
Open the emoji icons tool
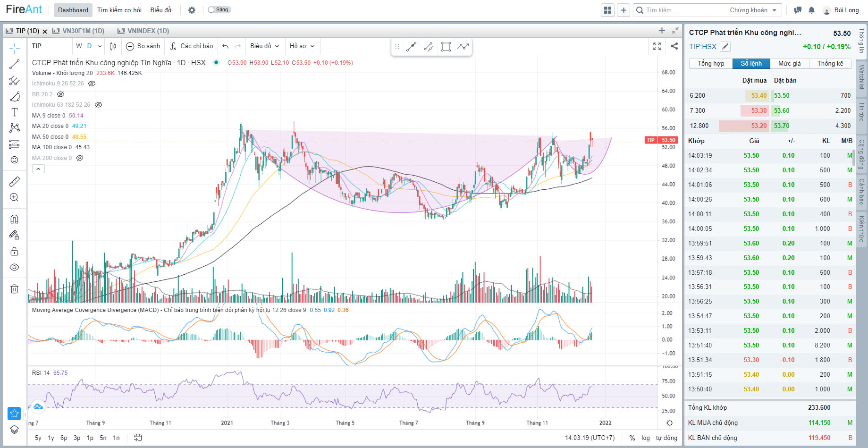(x=14, y=160)
